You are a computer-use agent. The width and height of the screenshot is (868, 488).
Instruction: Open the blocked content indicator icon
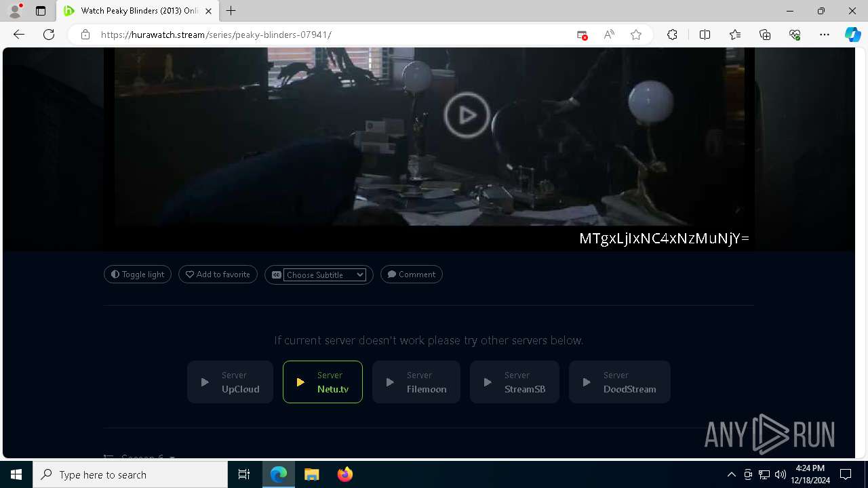[582, 35]
